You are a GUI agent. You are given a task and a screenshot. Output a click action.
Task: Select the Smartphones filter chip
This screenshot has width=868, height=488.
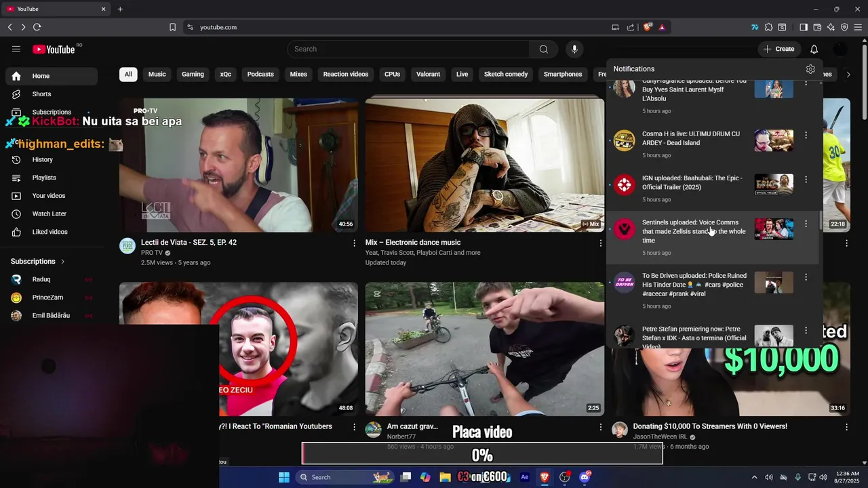[x=563, y=75]
